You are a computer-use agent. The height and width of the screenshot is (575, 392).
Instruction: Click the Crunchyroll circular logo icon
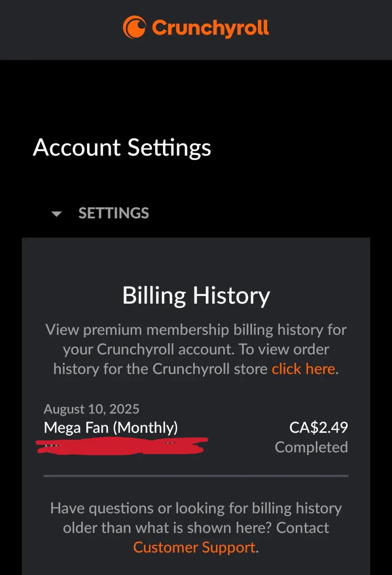[134, 27]
